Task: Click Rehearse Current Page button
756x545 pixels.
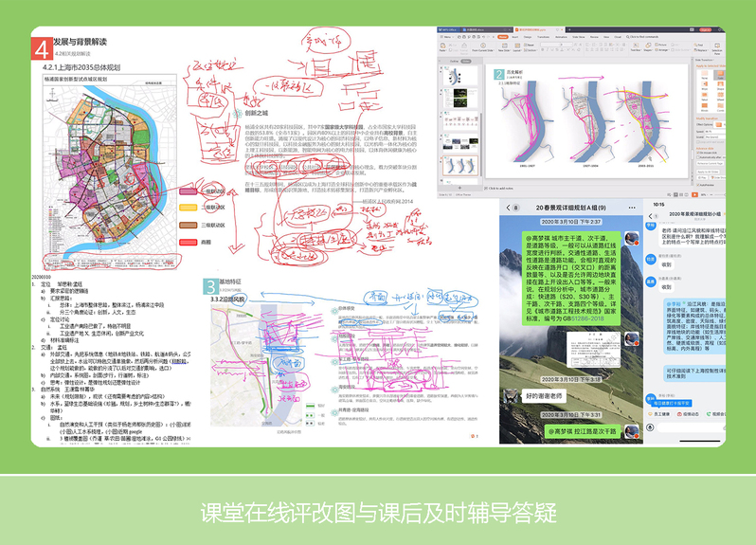Action: tap(711, 163)
